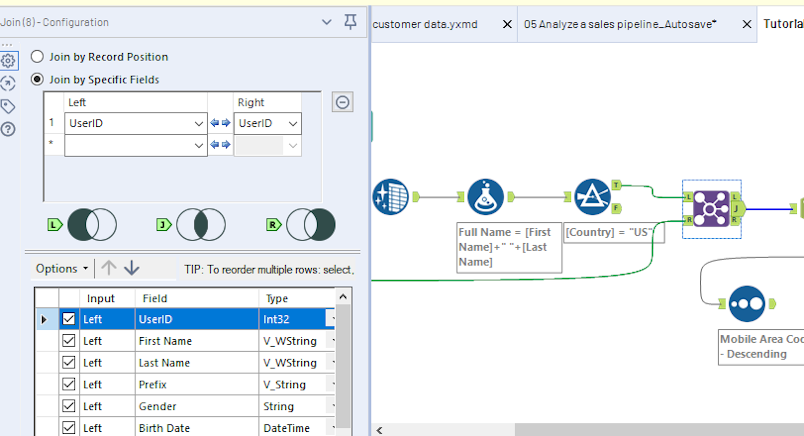
Task: Click the Formula tool output anchor
Action: 511,196
